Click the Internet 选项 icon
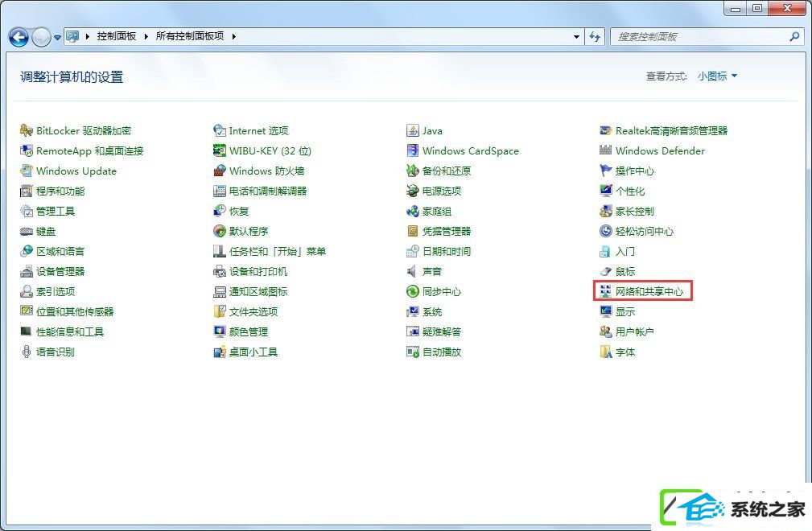812x531 pixels. click(220, 130)
